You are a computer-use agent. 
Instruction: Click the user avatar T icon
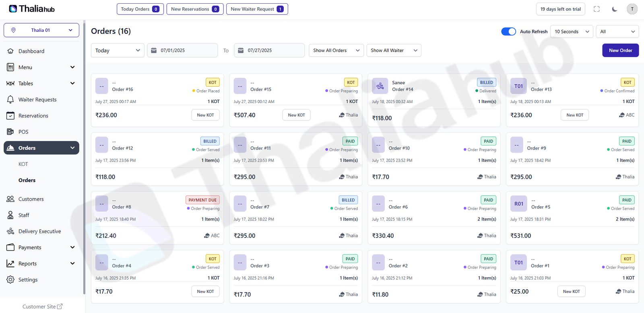click(632, 9)
